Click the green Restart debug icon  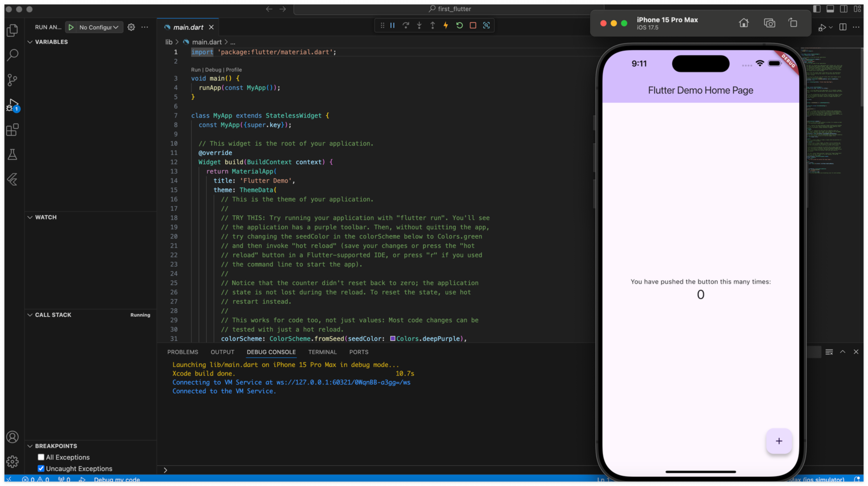[459, 25]
